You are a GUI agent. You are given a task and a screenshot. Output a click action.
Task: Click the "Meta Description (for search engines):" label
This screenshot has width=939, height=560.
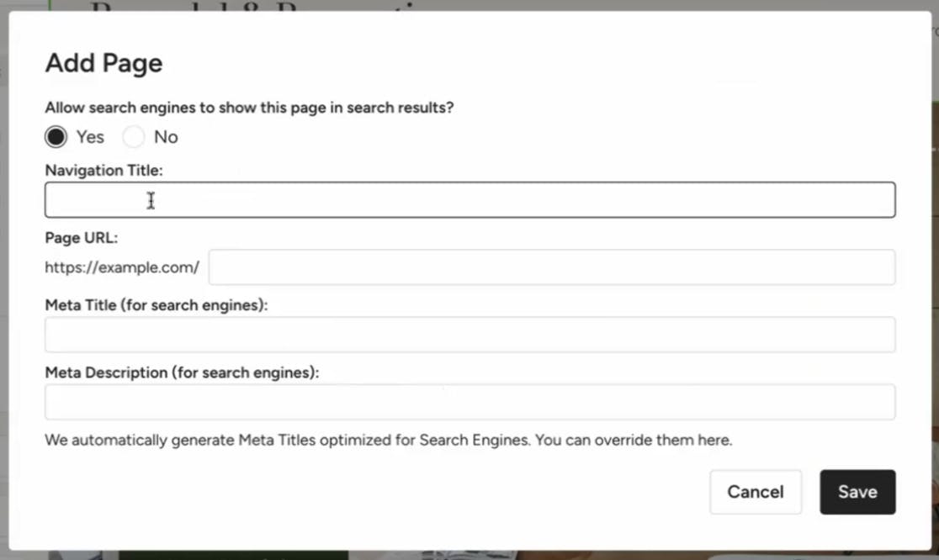(182, 372)
